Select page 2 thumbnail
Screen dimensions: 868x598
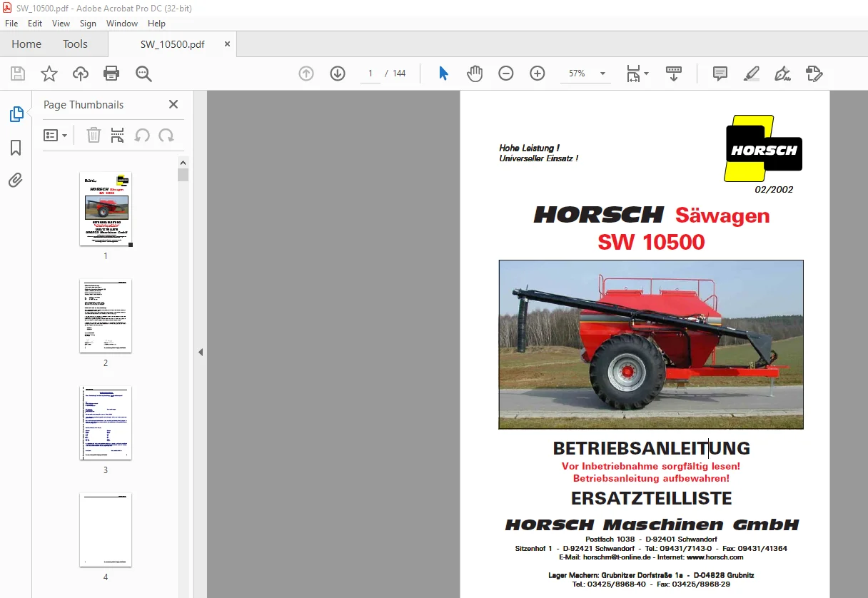[x=106, y=315]
